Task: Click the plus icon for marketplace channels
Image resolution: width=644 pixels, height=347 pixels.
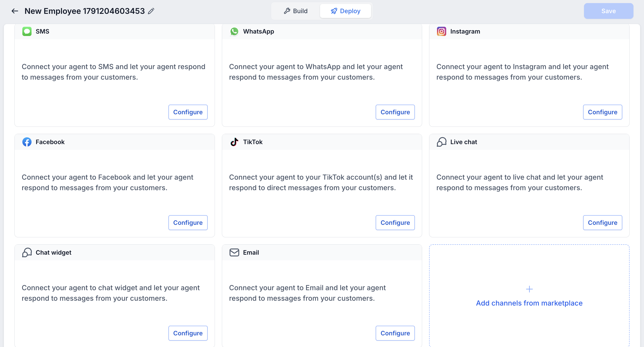Action: [529, 289]
